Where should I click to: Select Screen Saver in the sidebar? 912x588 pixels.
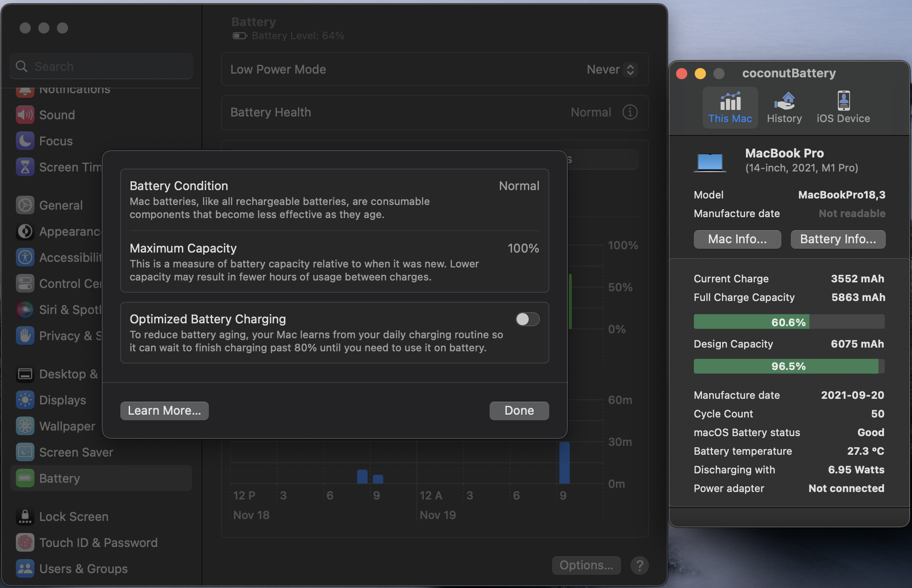(76, 452)
